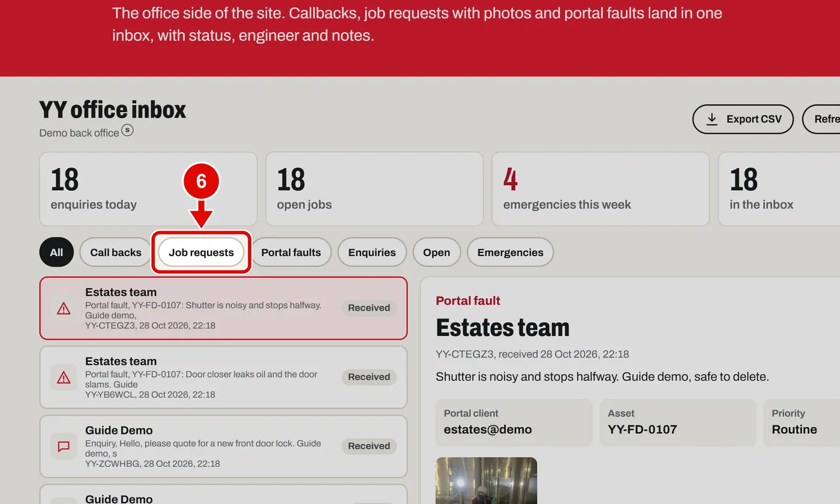
Task: Click the Asset YY-FD-0107 field in details
Action: click(678, 422)
